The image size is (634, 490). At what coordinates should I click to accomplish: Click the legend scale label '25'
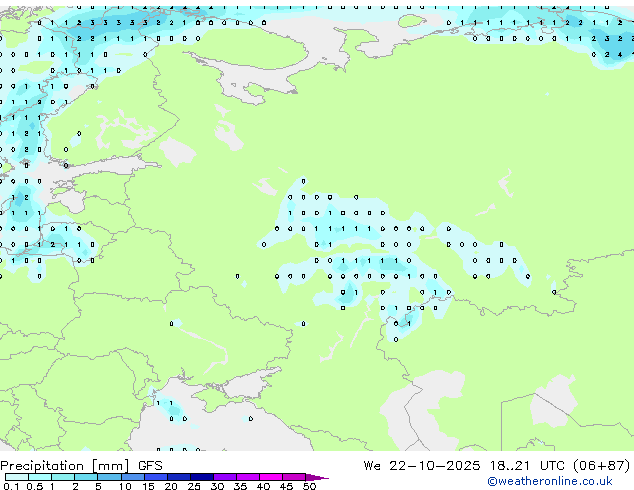point(194,486)
